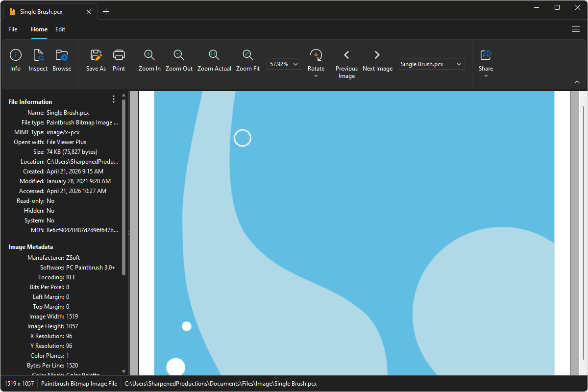Image resolution: width=588 pixels, height=392 pixels.
Task: Print the current image
Action: tap(119, 60)
